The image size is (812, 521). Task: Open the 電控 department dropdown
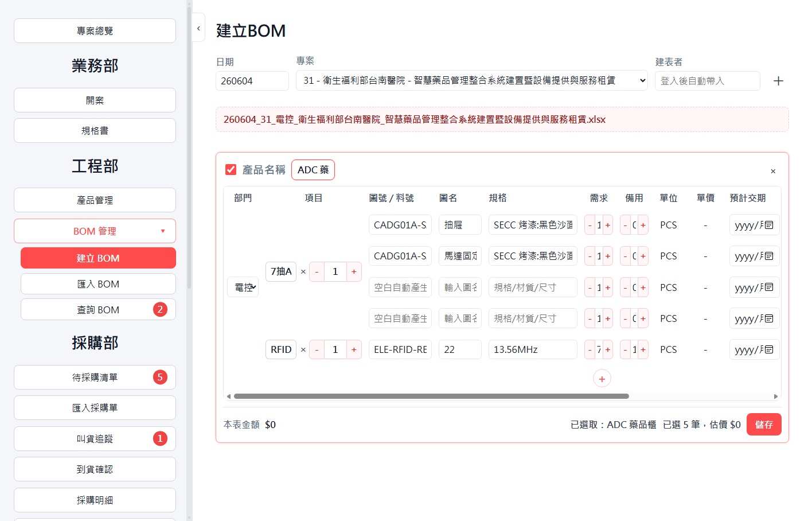(x=243, y=287)
